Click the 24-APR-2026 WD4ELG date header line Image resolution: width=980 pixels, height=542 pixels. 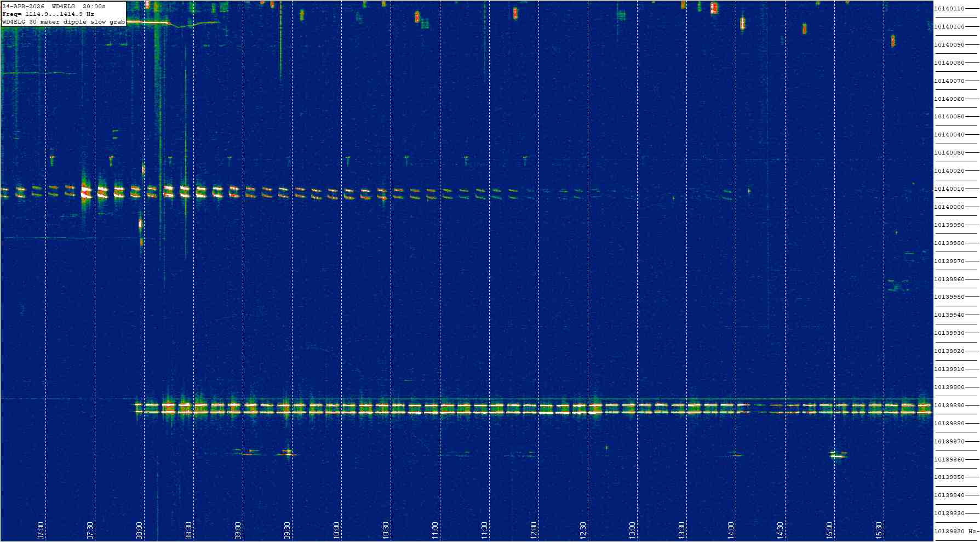[x=54, y=6]
